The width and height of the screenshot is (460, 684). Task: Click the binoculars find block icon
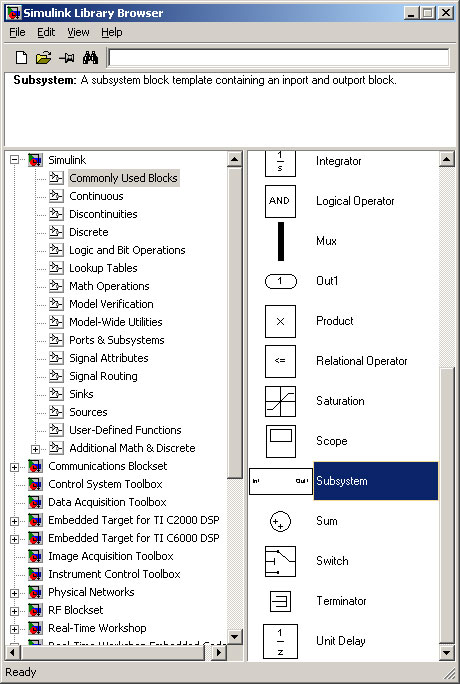point(90,58)
